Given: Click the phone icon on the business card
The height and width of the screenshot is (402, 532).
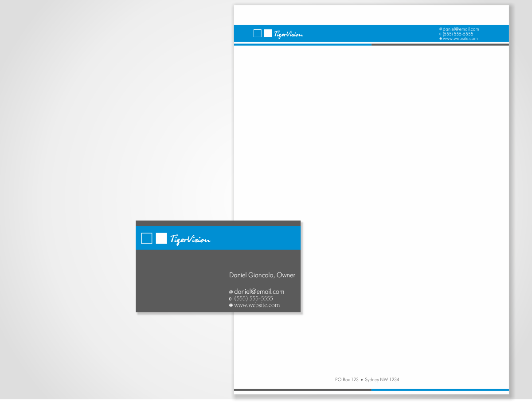Looking at the screenshot, I should pyautogui.click(x=231, y=299).
